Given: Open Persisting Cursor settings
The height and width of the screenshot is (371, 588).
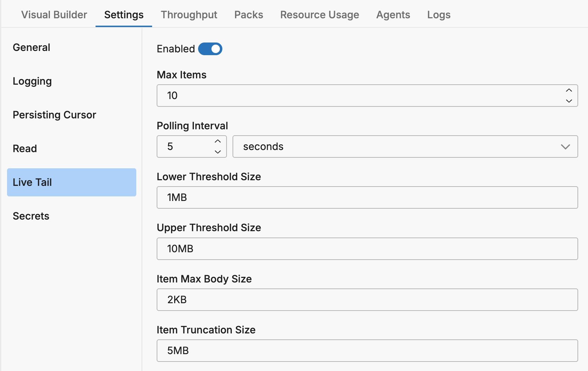Looking at the screenshot, I should tap(54, 115).
